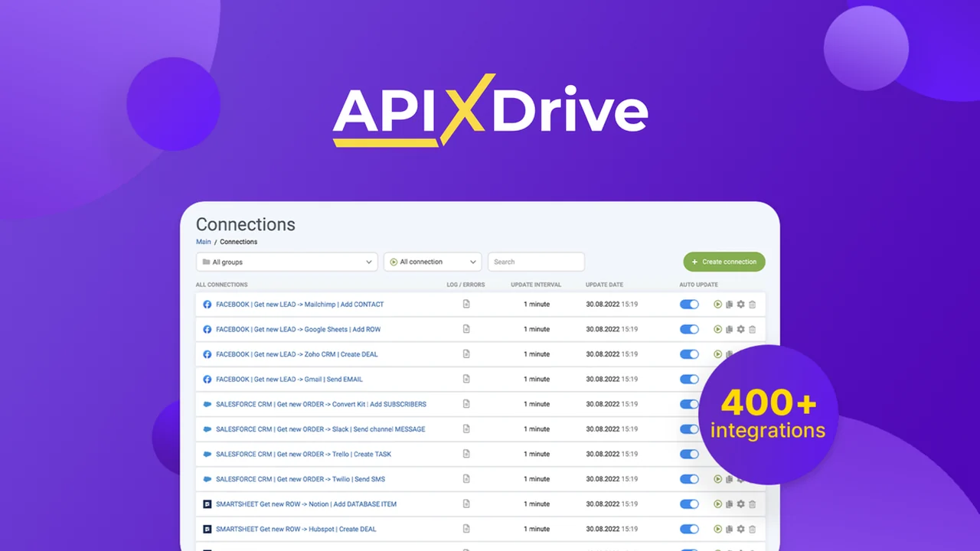Run the Facebook to Mailchimp connection manually
Viewport: 980px width, 551px height.
click(x=717, y=304)
